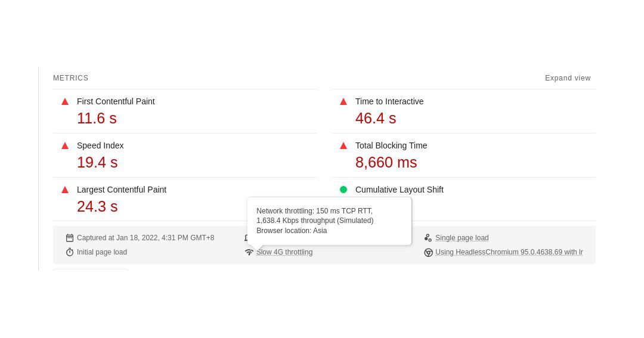Open the Slow 4G throttling link
The image size is (644, 338).
(x=284, y=252)
